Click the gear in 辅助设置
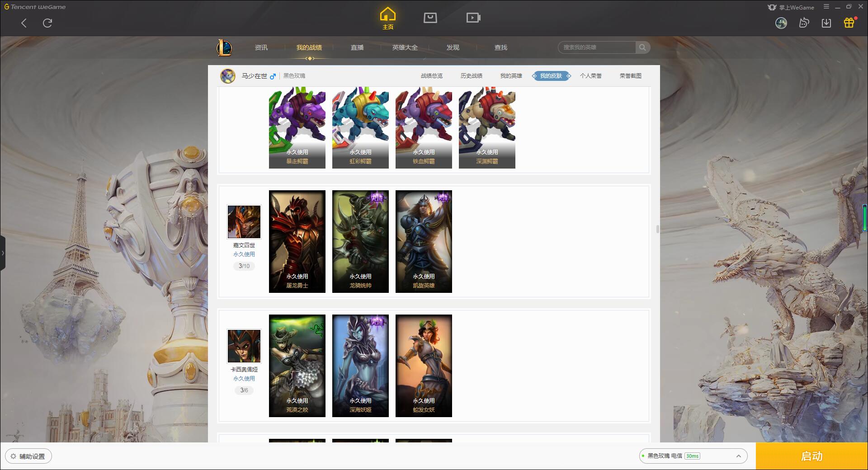 (x=13, y=456)
